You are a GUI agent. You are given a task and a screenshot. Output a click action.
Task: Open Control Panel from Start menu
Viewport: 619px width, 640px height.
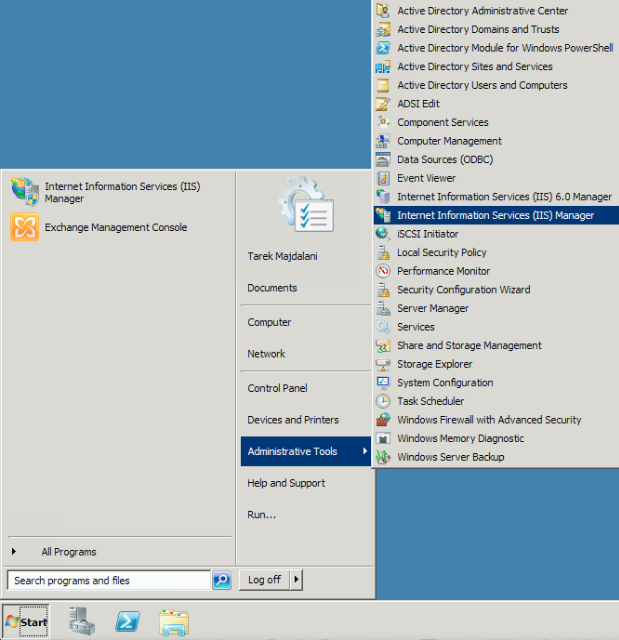coord(277,388)
